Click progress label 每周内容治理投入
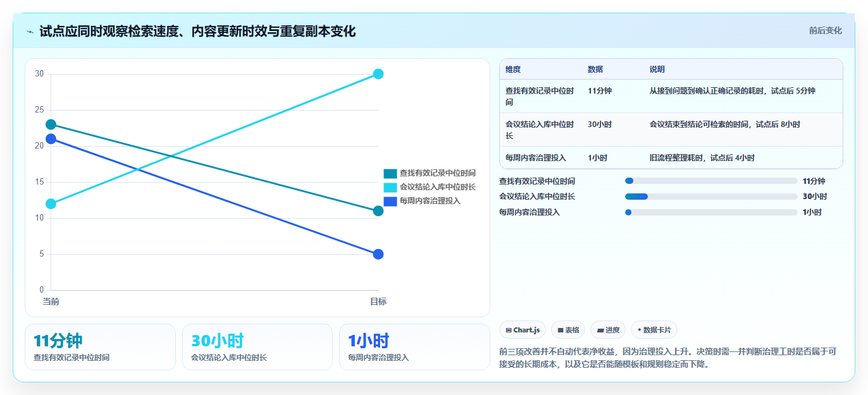The height and width of the screenshot is (395, 868). [530, 212]
